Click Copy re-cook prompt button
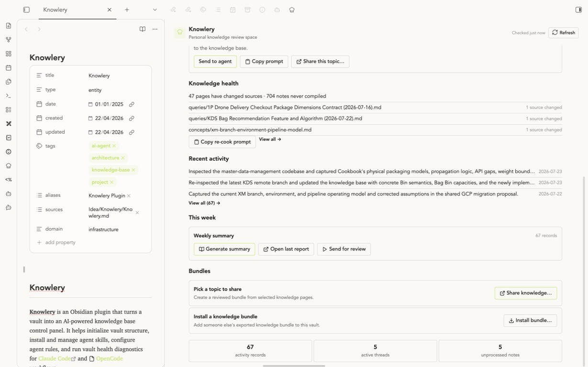 click(x=222, y=142)
